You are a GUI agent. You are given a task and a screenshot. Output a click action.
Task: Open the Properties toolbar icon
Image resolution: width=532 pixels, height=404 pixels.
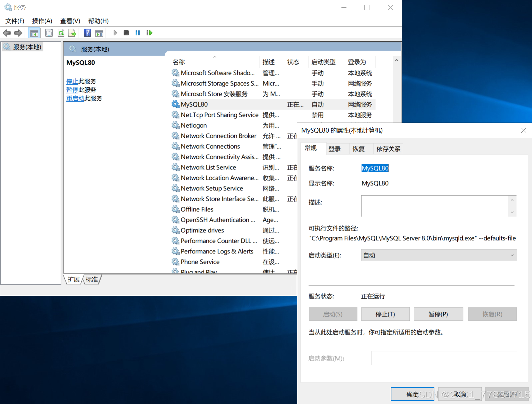click(x=49, y=33)
